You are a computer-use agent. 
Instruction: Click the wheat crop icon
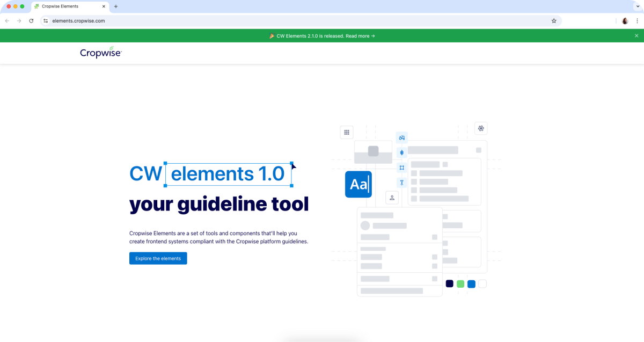[x=401, y=153]
